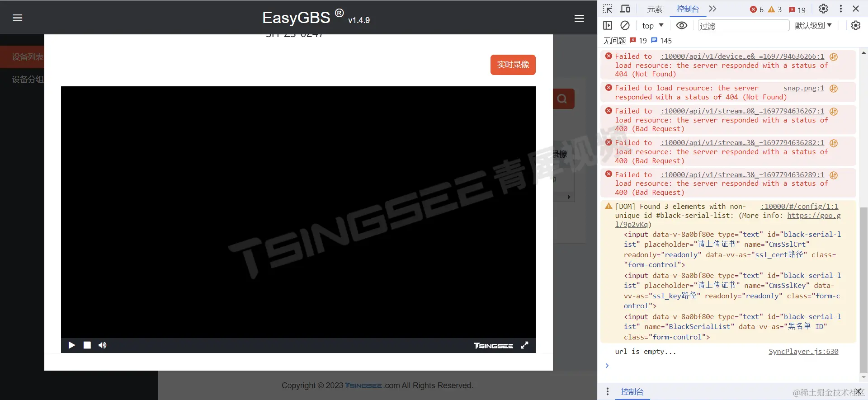Image resolution: width=868 pixels, height=400 pixels.
Task: Play the video in the player
Action: [71, 345]
